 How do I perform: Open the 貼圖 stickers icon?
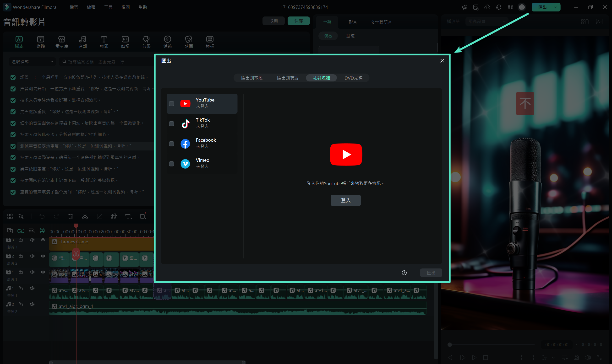coord(189,42)
